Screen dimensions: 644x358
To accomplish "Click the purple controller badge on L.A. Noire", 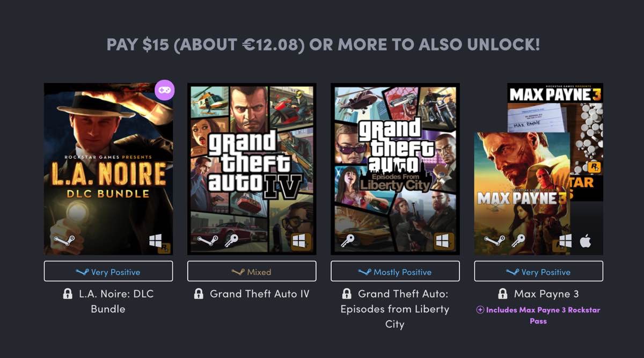I will point(164,90).
